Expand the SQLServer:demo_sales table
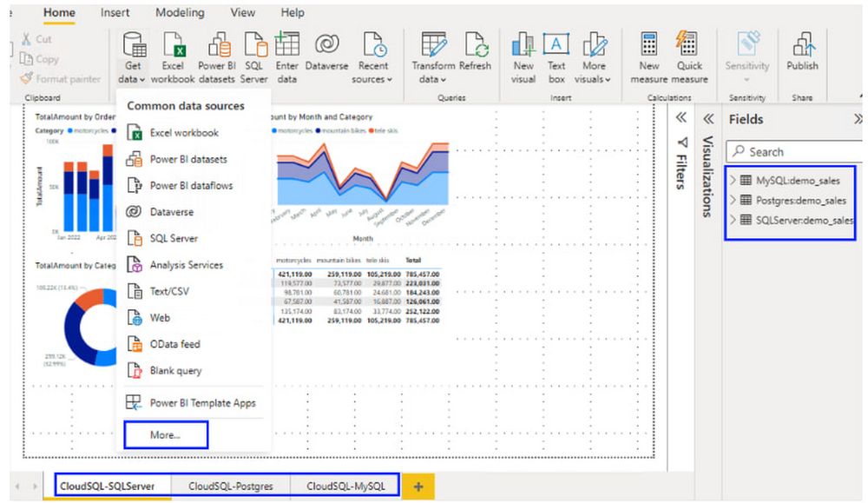This screenshot has width=868, height=503. 733,221
